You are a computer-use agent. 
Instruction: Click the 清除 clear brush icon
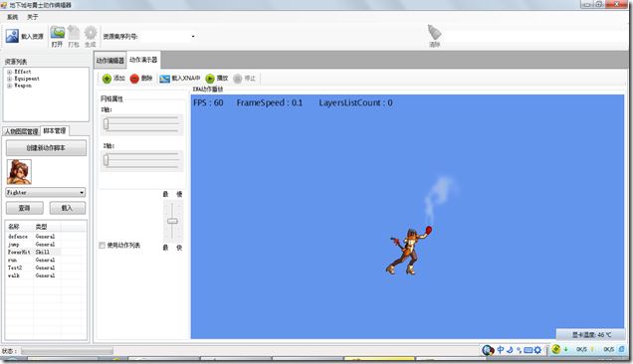pos(434,32)
